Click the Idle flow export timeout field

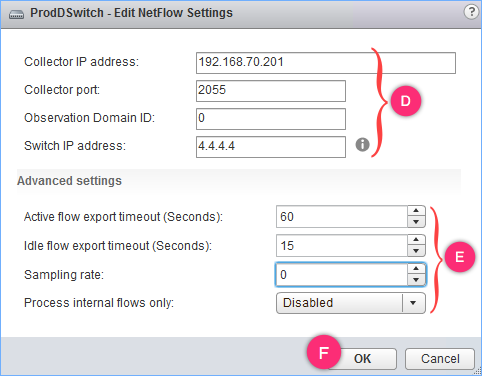pos(342,246)
